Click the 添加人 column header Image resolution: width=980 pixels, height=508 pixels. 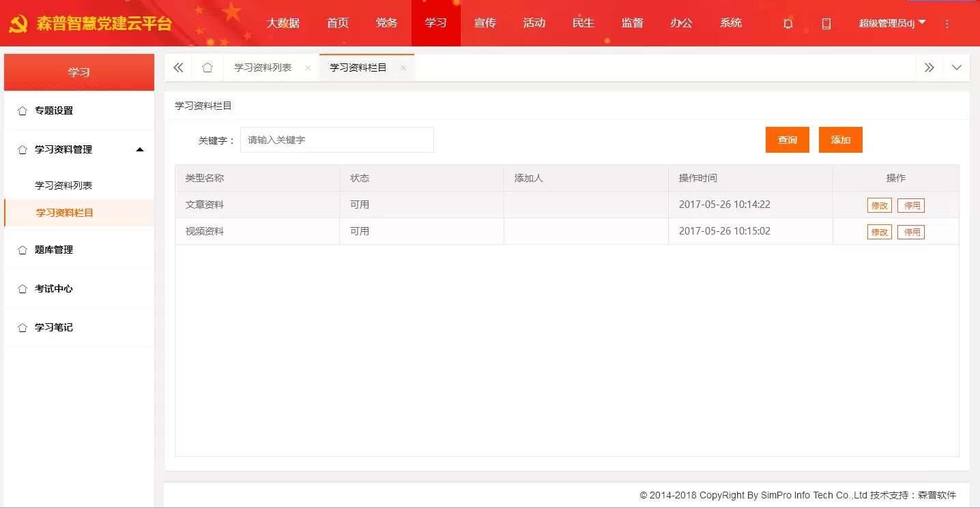point(586,178)
